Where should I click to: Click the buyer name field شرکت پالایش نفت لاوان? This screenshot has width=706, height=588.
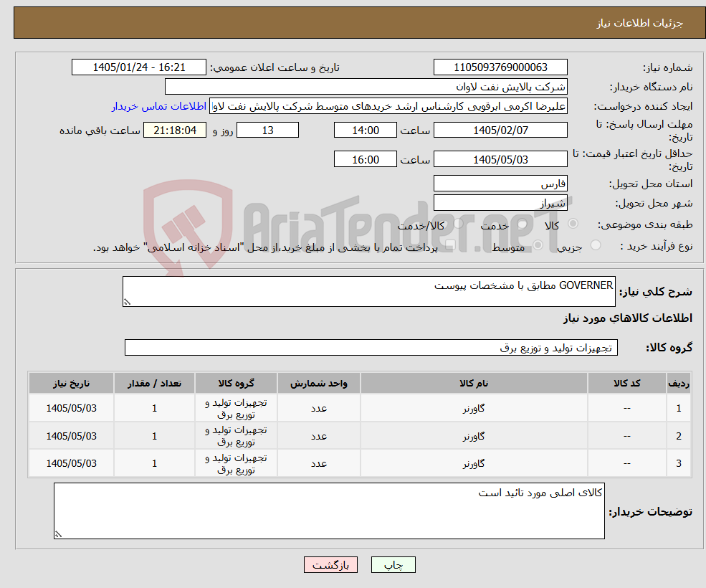[366, 87]
